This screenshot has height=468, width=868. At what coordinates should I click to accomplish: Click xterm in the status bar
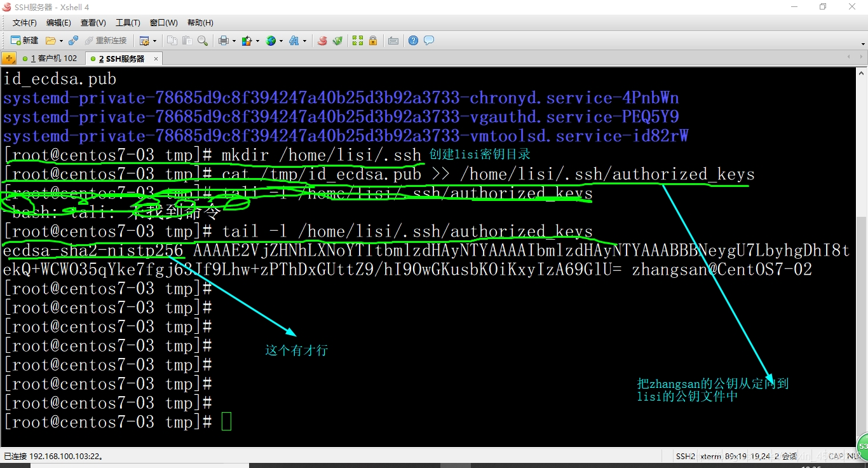[x=711, y=457]
